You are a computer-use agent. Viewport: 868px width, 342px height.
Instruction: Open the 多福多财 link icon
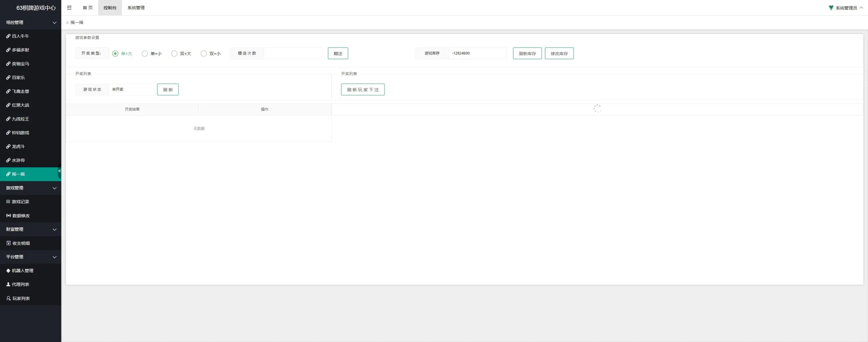pyautogui.click(x=8, y=50)
